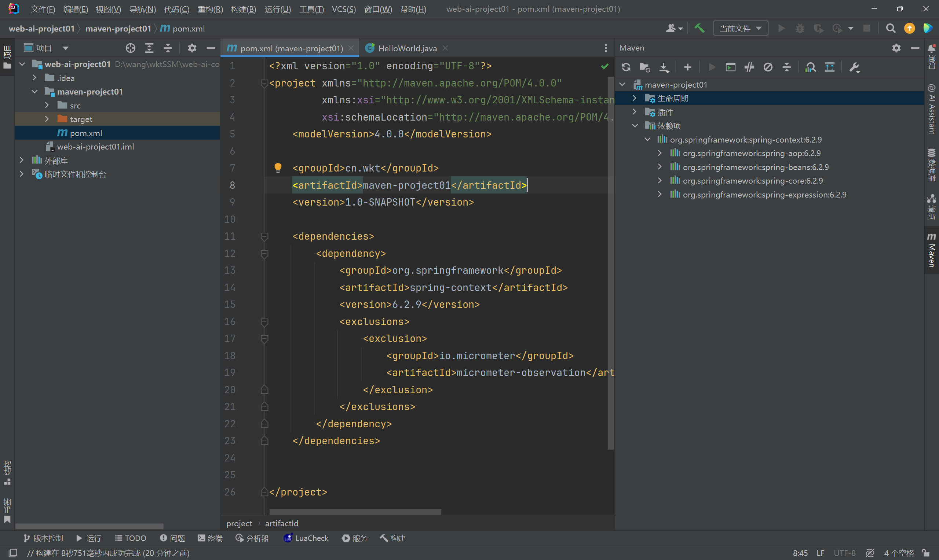This screenshot has height=560, width=939.
Task: Switch to the HelloWorld.java tab
Action: click(407, 48)
